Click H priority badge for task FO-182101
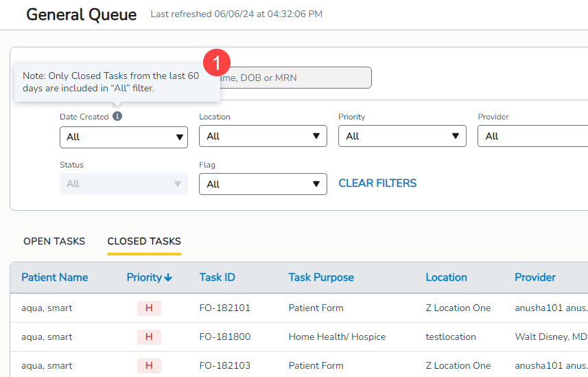 [x=149, y=308]
